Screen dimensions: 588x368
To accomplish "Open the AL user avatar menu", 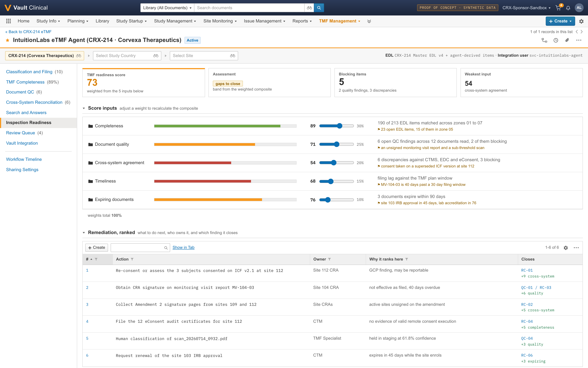I will (x=579, y=8).
